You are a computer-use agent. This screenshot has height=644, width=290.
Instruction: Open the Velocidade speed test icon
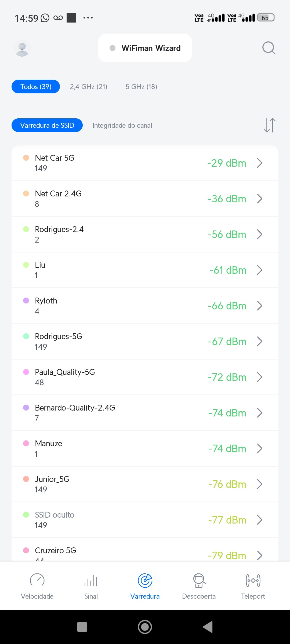(37, 580)
